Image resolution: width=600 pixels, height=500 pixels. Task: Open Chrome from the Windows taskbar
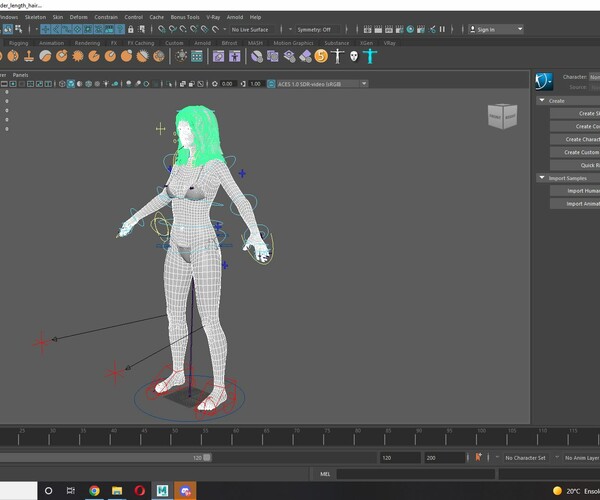click(94, 490)
